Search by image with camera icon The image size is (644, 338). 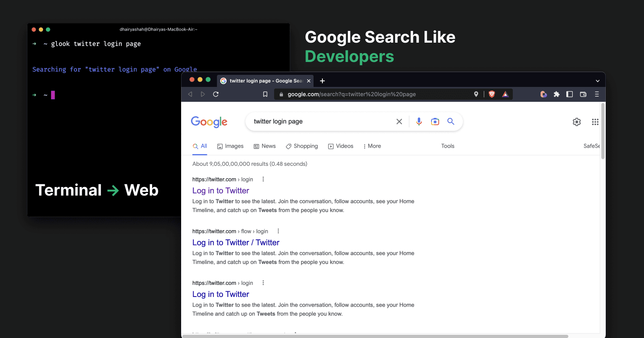(x=435, y=122)
